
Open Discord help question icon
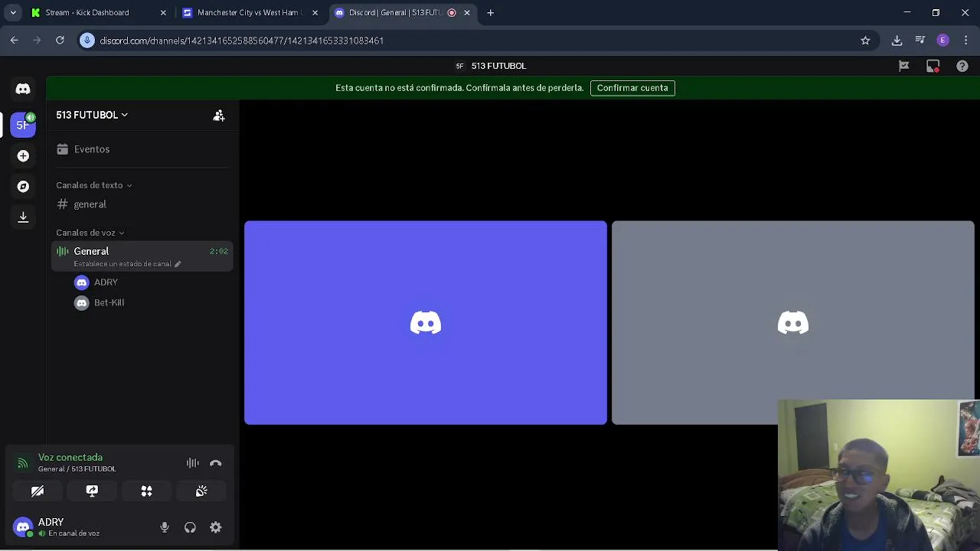point(962,67)
